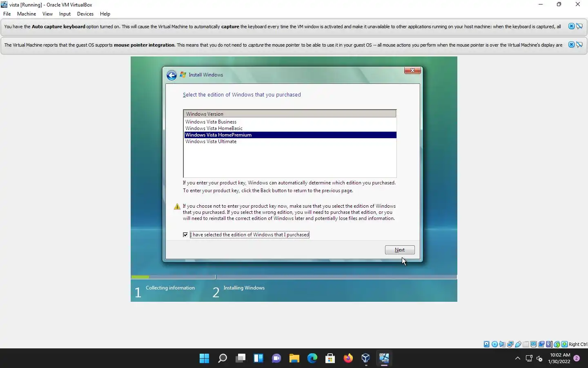This screenshot has width=588, height=368.
Task: Go back using the blue arrow button
Action: (171, 75)
